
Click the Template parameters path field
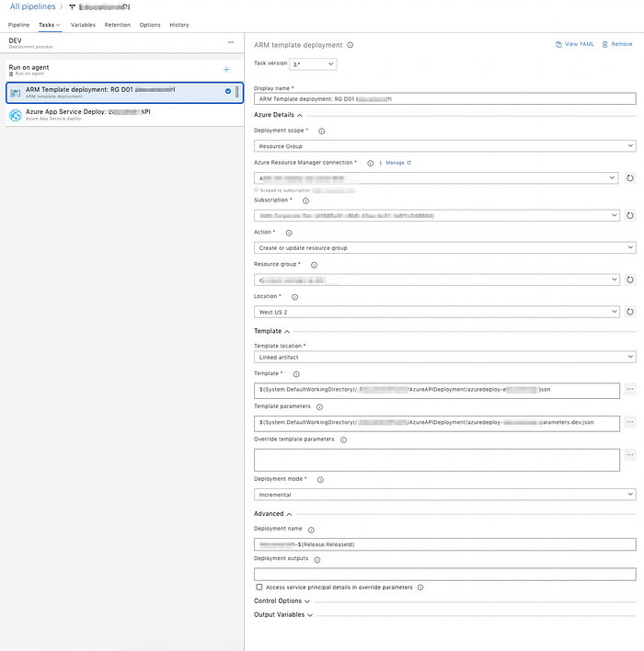[436, 424]
